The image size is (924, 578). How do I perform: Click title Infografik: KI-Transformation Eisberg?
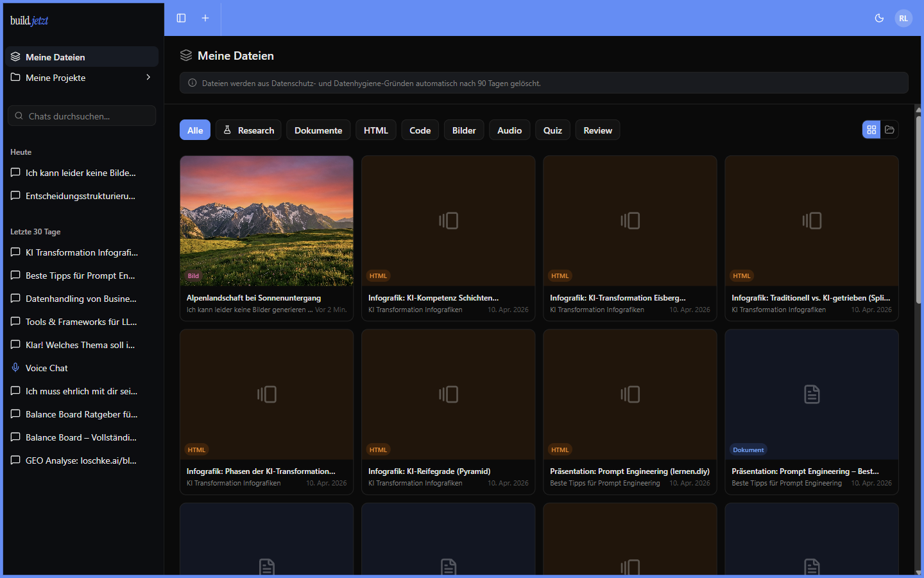[x=617, y=298]
